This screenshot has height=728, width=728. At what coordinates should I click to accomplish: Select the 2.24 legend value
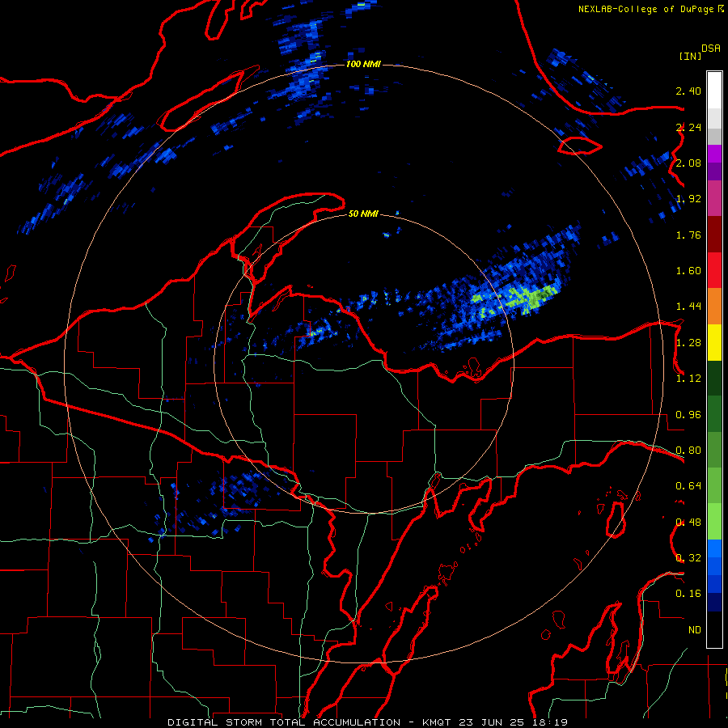[688, 127]
